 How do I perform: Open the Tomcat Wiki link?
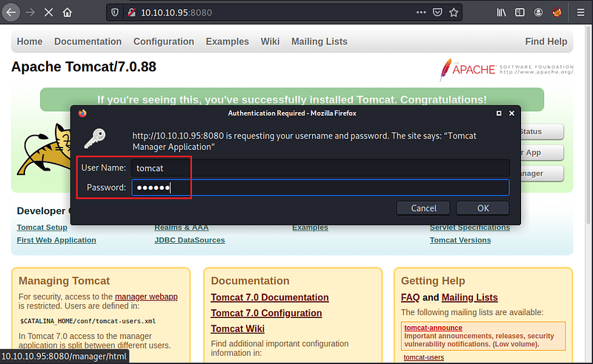pyautogui.click(x=237, y=329)
